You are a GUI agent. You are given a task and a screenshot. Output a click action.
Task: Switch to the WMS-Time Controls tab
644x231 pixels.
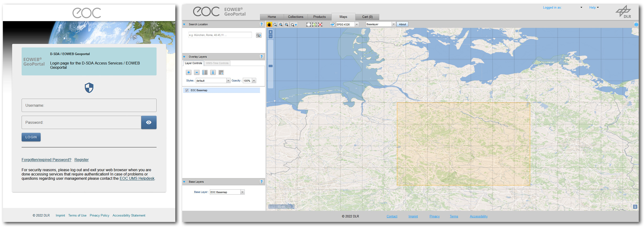click(x=217, y=63)
